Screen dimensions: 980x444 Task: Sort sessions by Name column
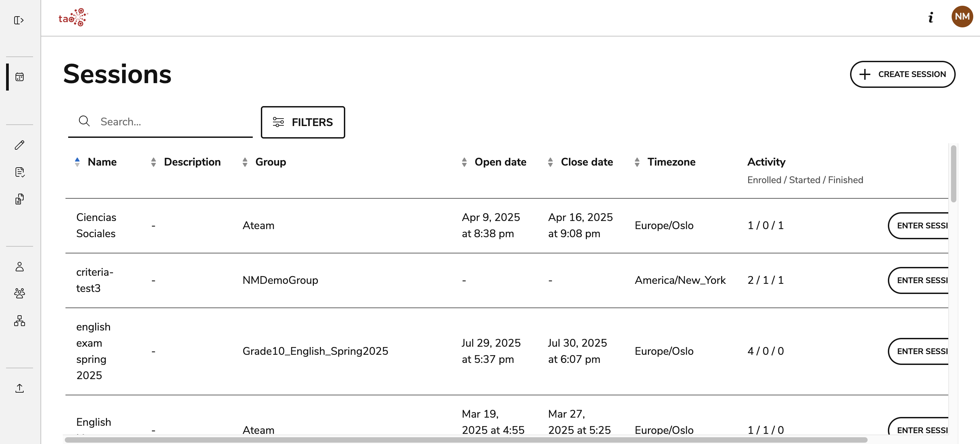(x=102, y=162)
